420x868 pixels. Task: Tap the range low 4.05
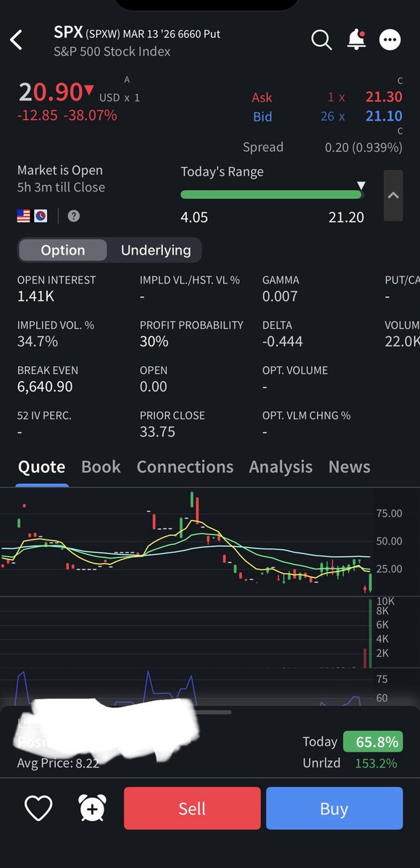[194, 217]
